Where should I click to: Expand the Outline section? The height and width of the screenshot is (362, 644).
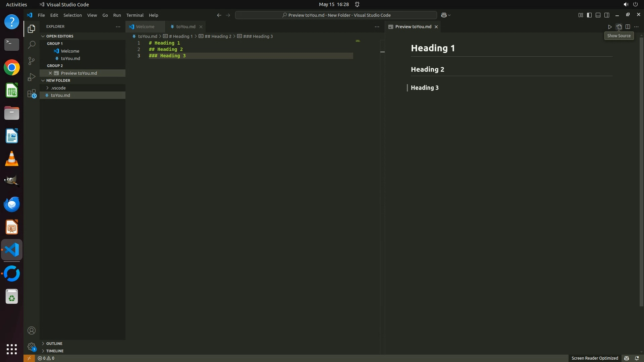[54, 344]
